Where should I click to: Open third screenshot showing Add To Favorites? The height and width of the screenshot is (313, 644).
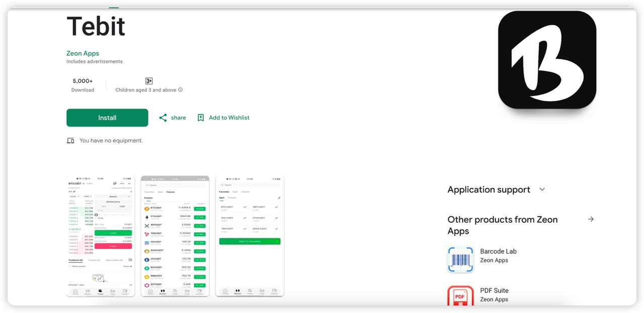coord(250,236)
